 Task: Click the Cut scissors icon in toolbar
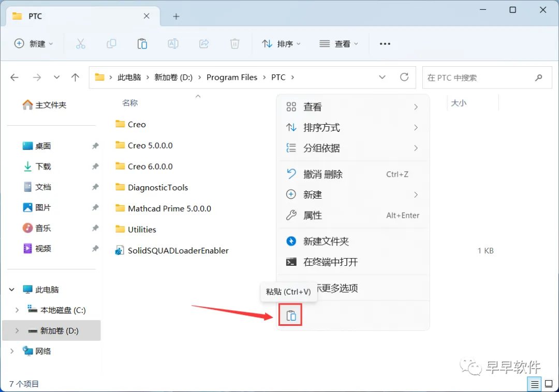click(x=81, y=44)
